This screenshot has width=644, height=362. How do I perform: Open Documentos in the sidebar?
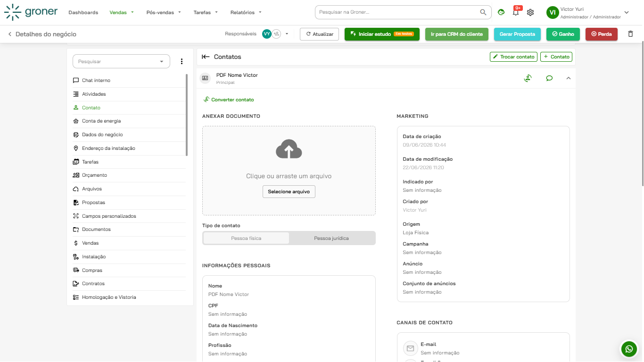pyautogui.click(x=129, y=230)
